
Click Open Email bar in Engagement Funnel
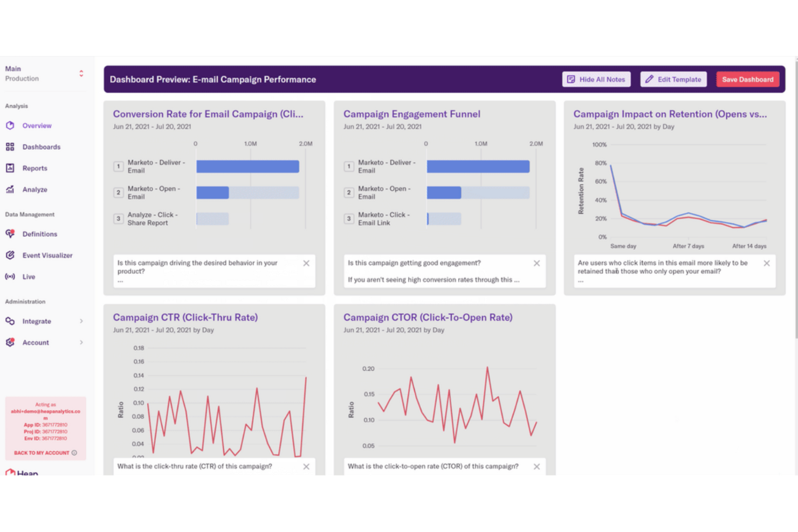click(444, 192)
